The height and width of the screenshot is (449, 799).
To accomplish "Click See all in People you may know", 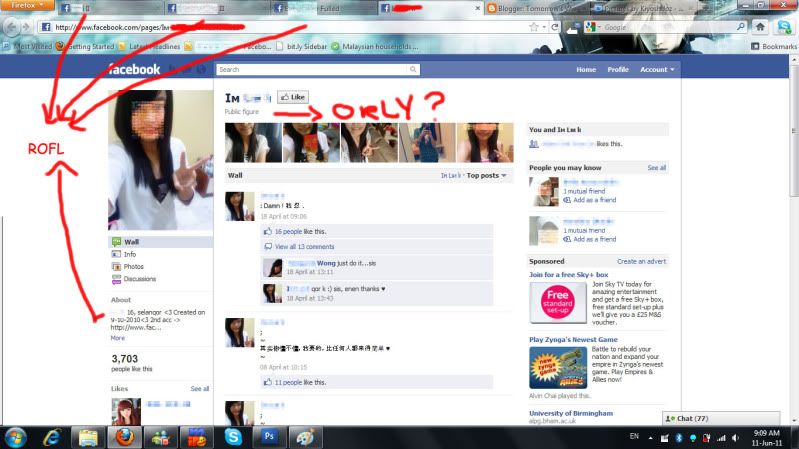I will (x=656, y=168).
